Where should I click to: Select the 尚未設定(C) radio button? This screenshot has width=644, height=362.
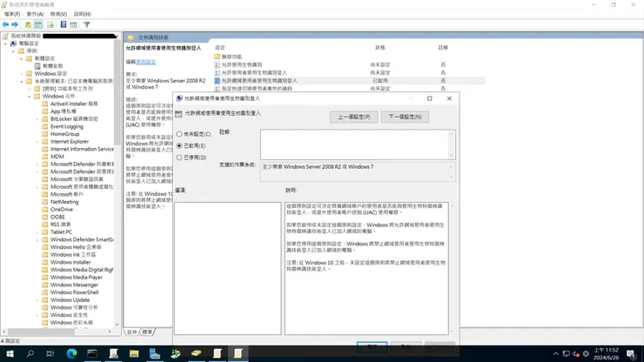(x=179, y=134)
